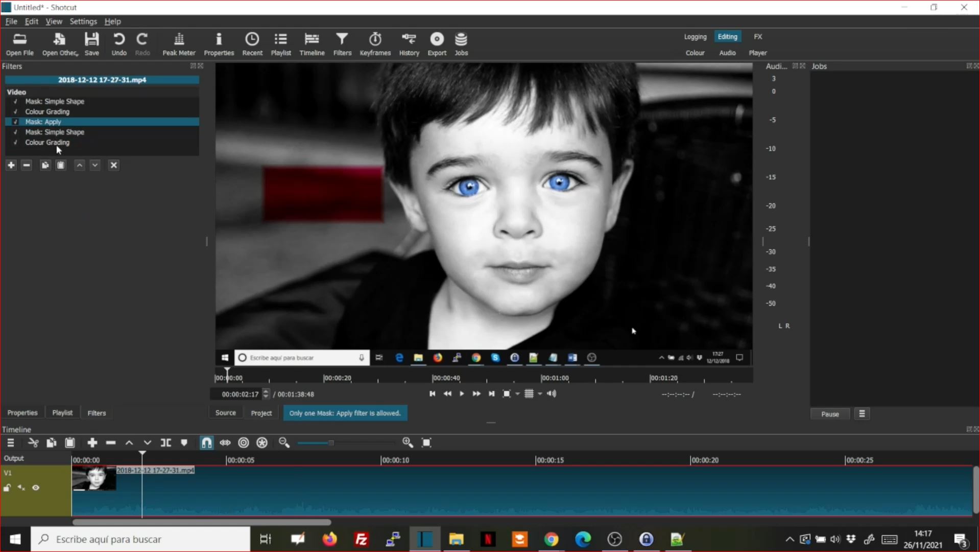Hide track V1 with the eye icon
The image size is (980, 552).
pyautogui.click(x=36, y=488)
